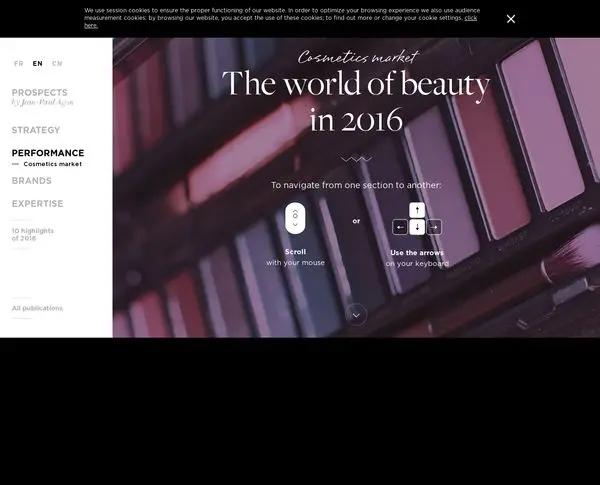Click the right arrow key icon

pyautogui.click(x=434, y=227)
